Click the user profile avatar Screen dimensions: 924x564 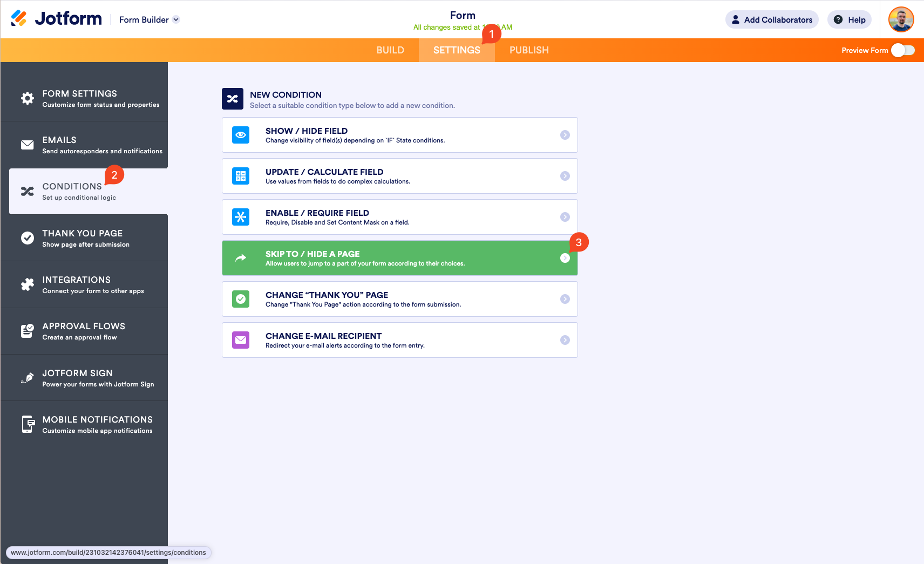coord(901,19)
